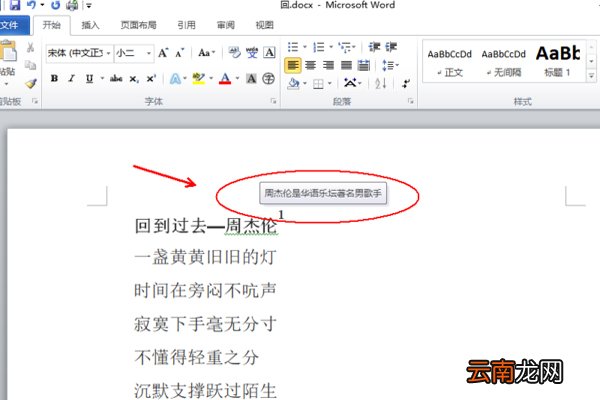Open the 文件 (File) menu

pos(14,25)
